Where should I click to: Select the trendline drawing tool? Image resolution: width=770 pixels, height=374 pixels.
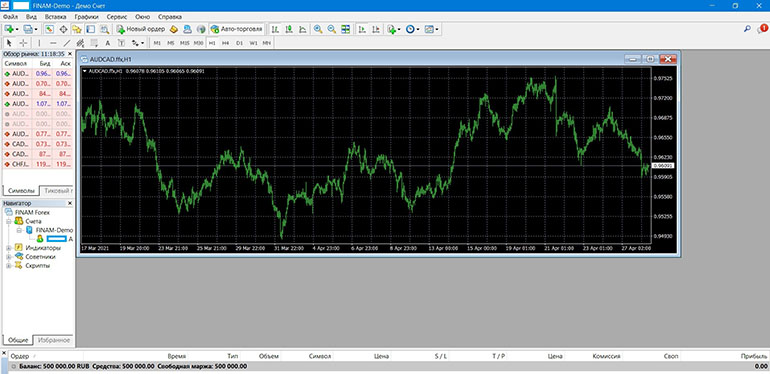coord(67,43)
